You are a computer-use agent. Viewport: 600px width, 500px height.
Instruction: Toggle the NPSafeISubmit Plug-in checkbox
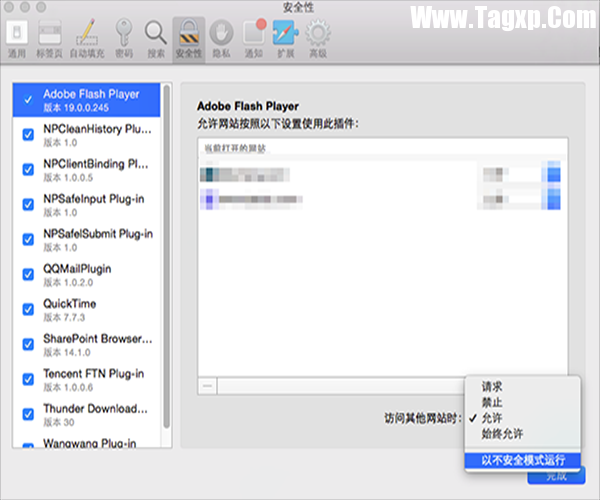(28, 239)
